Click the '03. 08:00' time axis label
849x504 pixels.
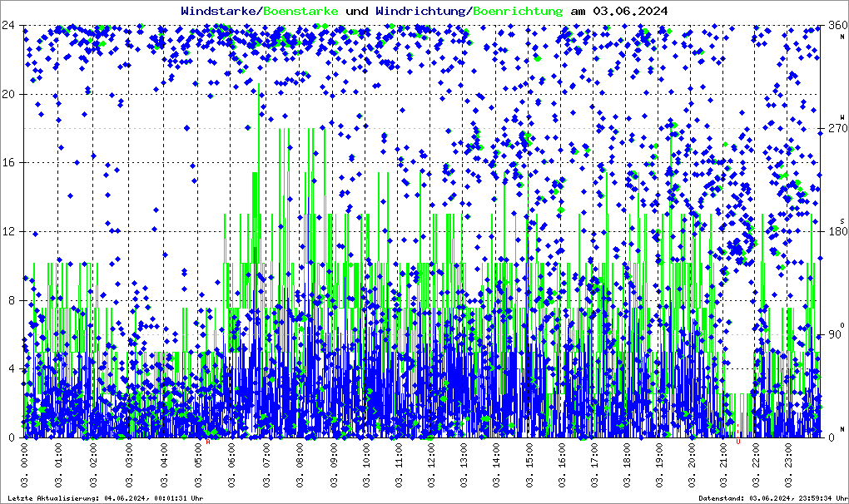[300, 464]
